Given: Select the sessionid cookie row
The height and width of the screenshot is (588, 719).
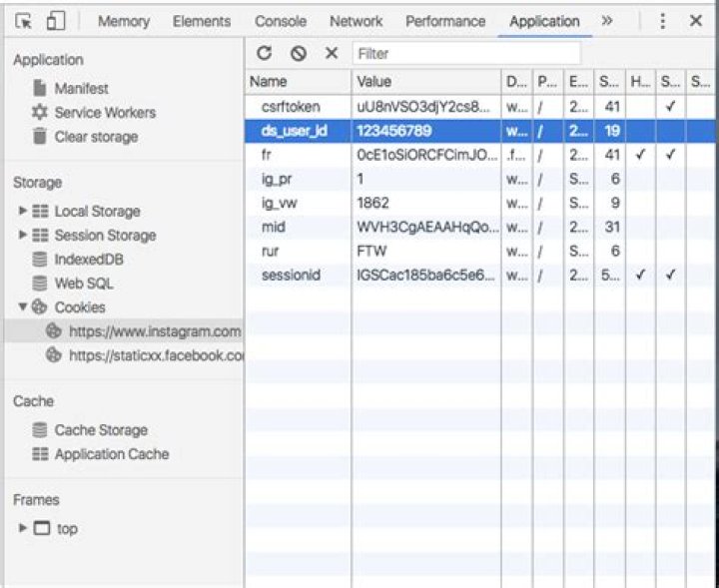Looking at the screenshot, I should (x=480, y=275).
